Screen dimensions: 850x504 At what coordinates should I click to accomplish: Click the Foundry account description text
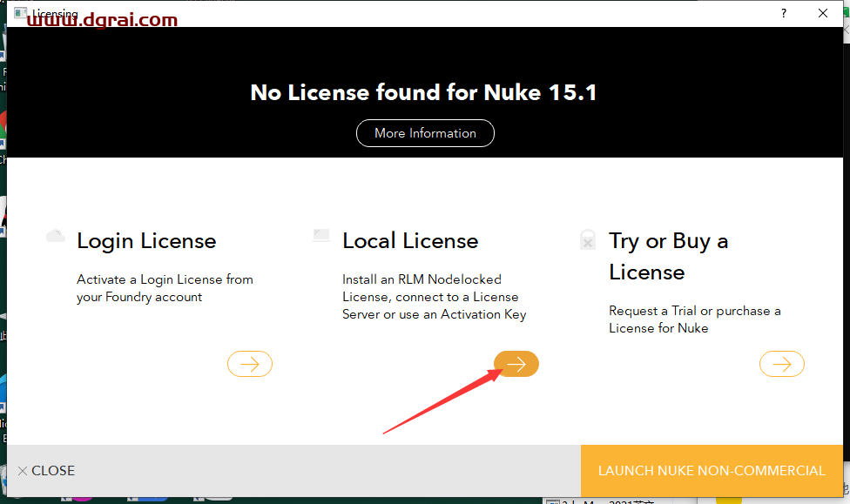pyautogui.click(x=165, y=288)
